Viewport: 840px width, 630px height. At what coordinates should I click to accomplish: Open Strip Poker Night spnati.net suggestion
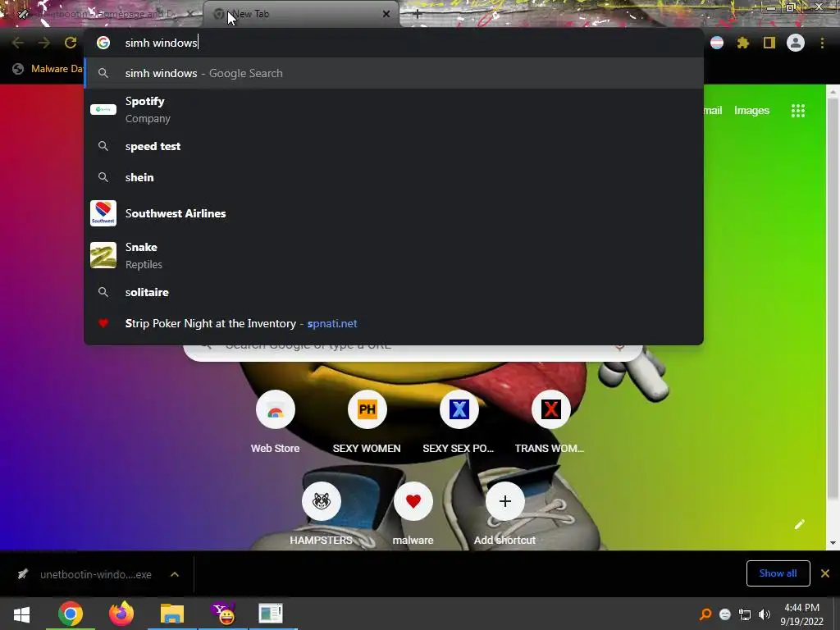[394, 323]
